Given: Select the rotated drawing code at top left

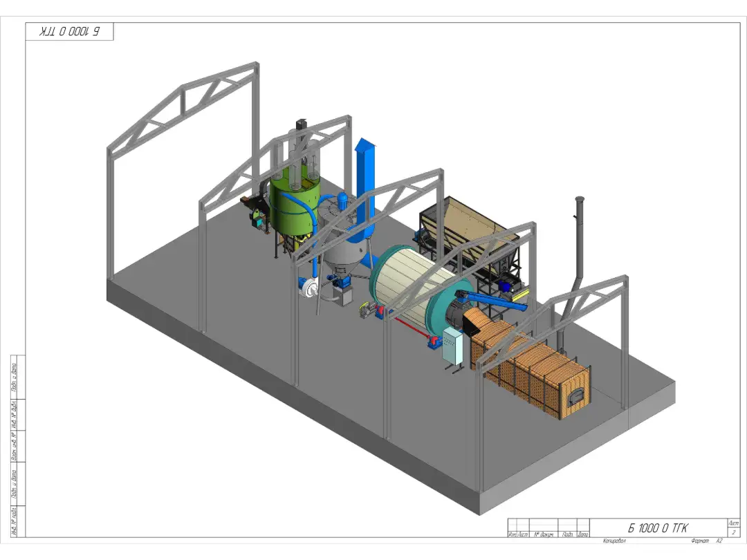Looking at the screenshot, I should click(x=69, y=32).
